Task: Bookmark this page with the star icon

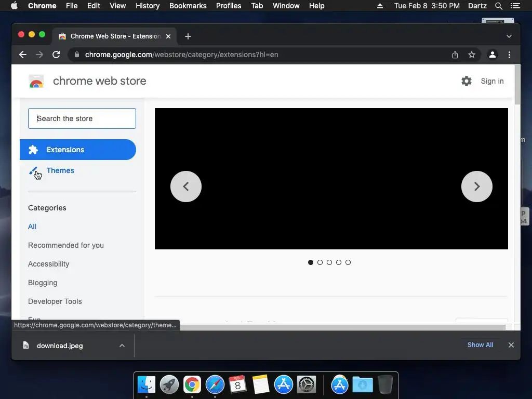Action: (472, 55)
